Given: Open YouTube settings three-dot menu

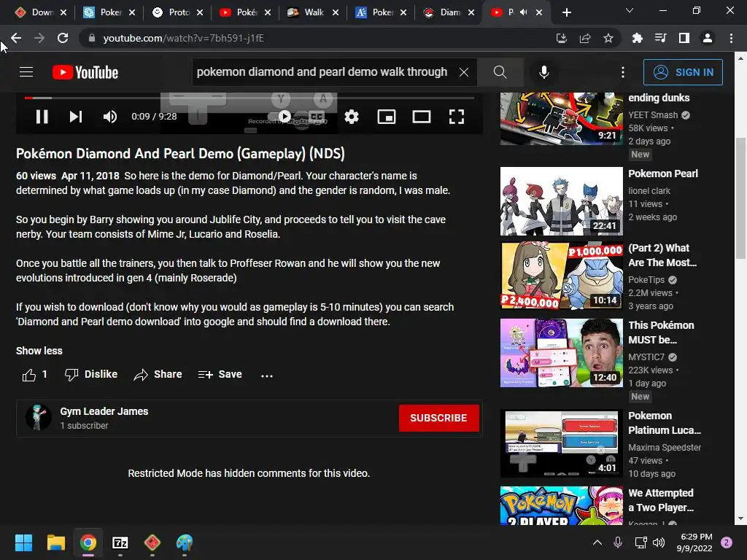Looking at the screenshot, I should 623,72.
